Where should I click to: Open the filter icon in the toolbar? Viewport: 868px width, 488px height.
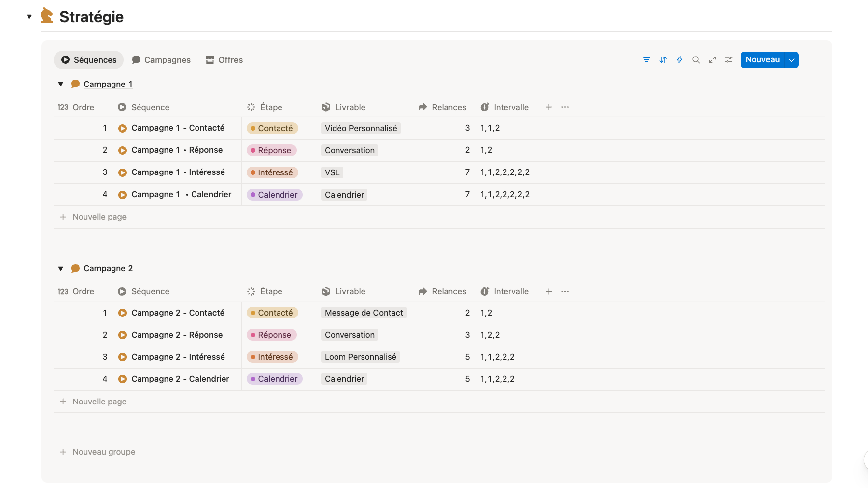point(646,60)
